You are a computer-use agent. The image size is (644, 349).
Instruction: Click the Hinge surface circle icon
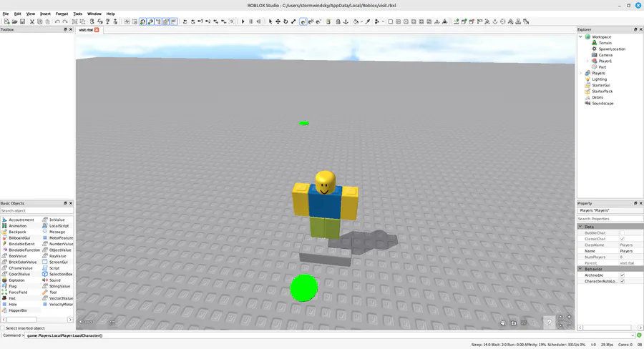tap(406, 21)
